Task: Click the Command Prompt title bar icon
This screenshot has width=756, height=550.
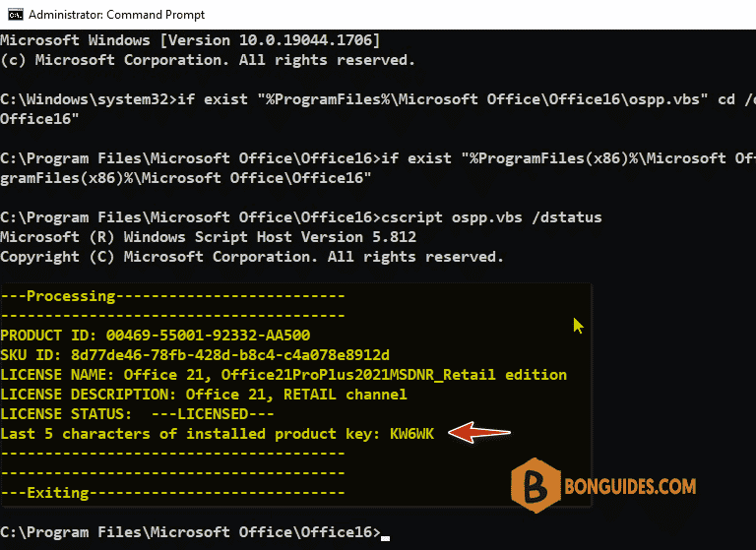Action: 16,15
